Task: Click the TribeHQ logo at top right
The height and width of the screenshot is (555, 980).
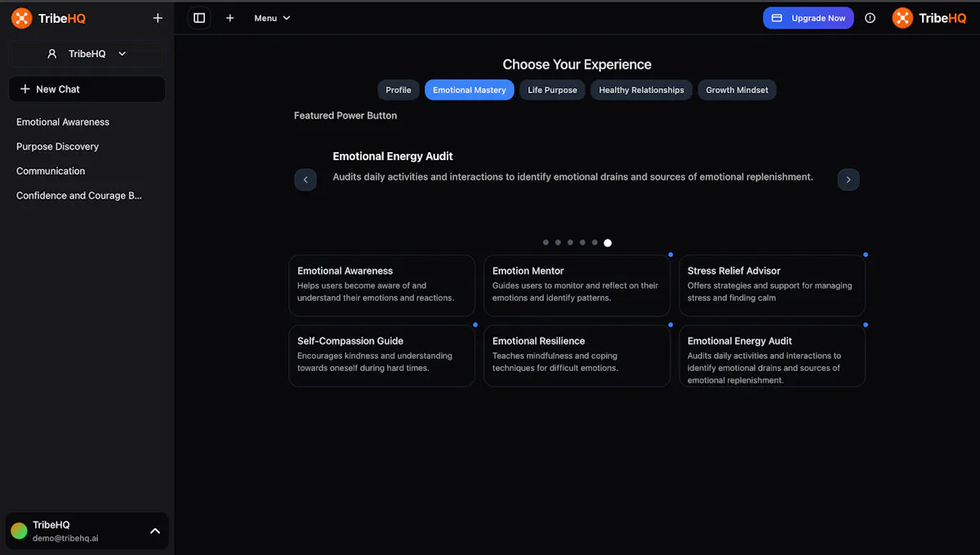Action: (x=929, y=18)
